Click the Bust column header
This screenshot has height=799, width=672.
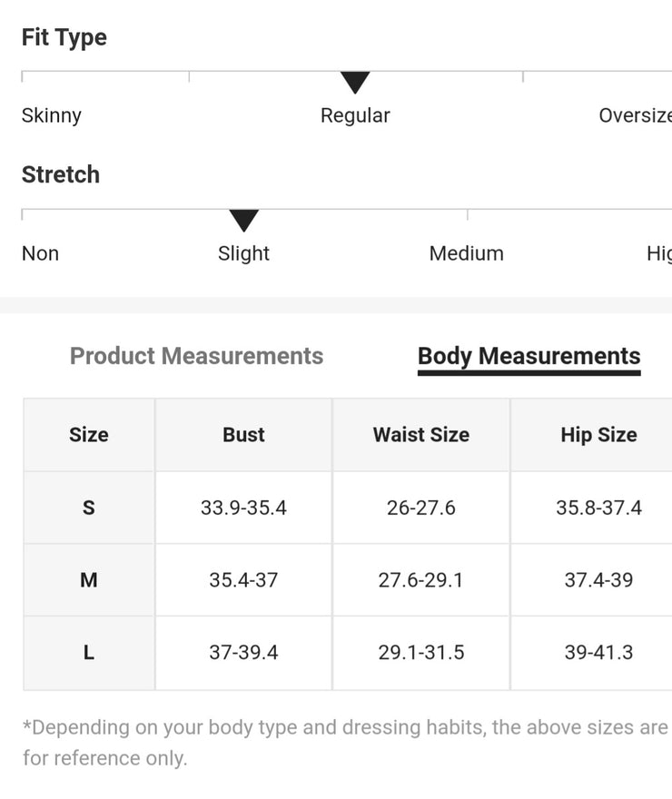coord(243,435)
